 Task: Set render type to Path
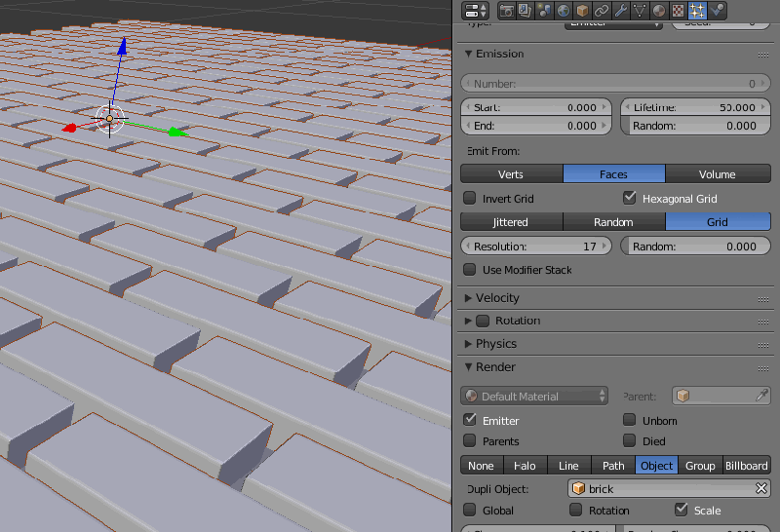click(x=613, y=466)
